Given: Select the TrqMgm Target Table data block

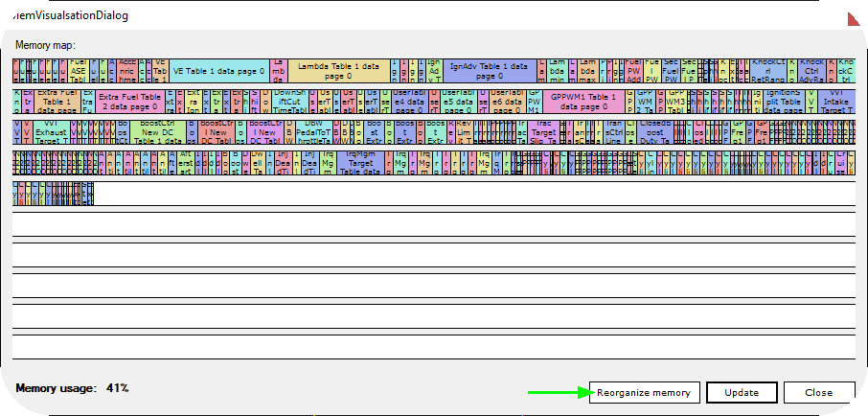Looking at the screenshot, I should [361, 162].
